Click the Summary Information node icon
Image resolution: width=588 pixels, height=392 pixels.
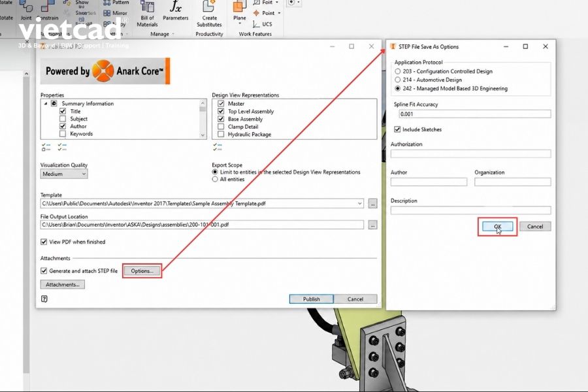54,103
